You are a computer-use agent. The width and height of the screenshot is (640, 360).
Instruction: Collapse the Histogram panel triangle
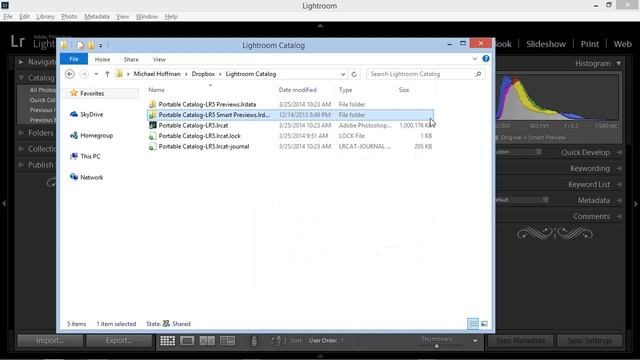pyautogui.click(x=619, y=63)
